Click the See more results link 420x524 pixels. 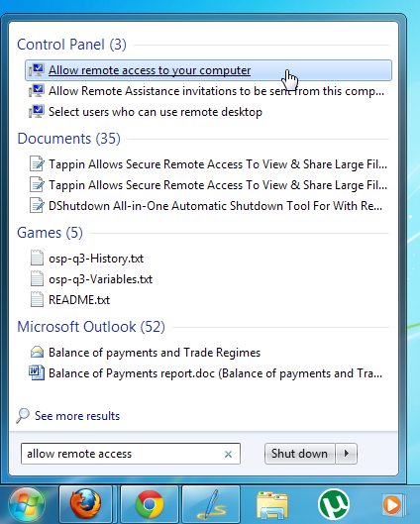coord(77,416)
